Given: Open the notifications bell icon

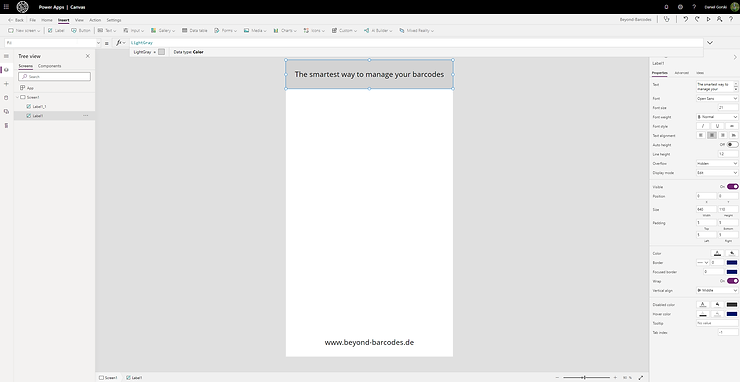Looking at the screenshot, I should tap(666, 7).
